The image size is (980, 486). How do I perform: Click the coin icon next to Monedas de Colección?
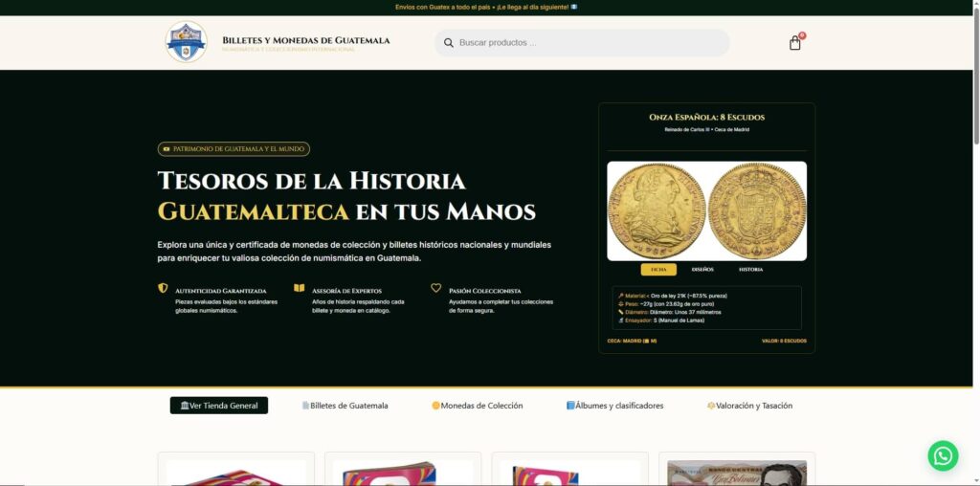point(435,406)
